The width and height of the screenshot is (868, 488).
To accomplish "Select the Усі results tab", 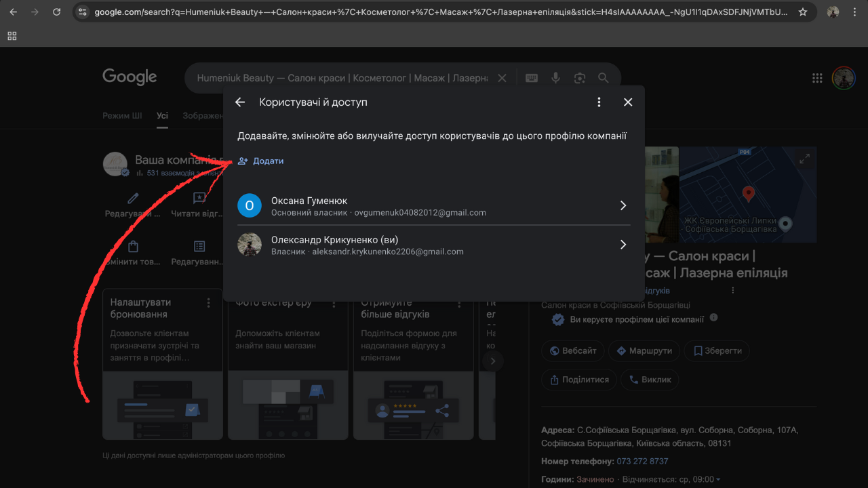I will pyautogui.click(x=162, y=116).
